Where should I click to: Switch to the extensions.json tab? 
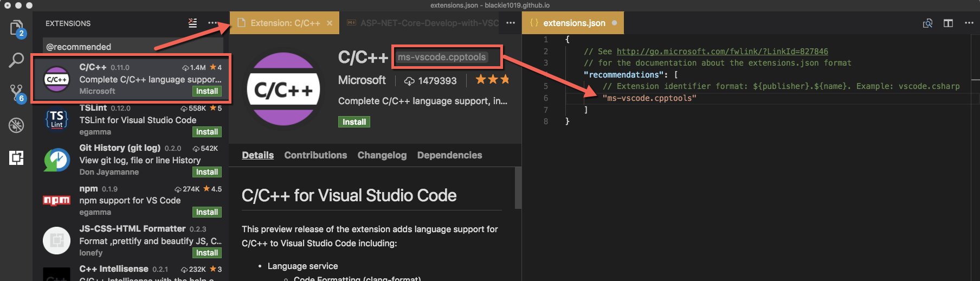pos(573,23)
